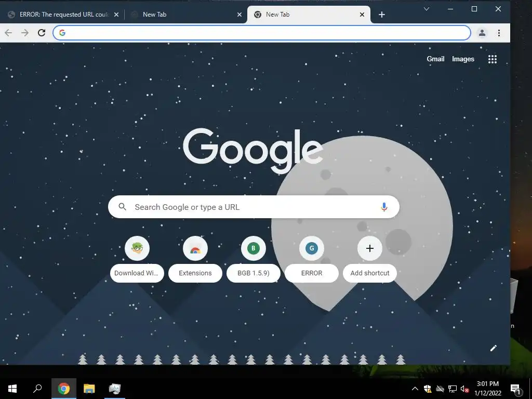Viewport: 532px width, 399px height.
Task: Click the Add shortcut label
Action: [370, 273]
